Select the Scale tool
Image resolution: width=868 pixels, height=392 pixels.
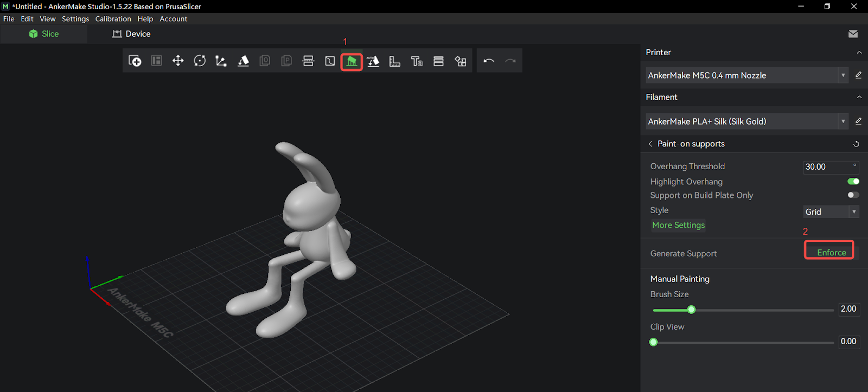point(221,61)
